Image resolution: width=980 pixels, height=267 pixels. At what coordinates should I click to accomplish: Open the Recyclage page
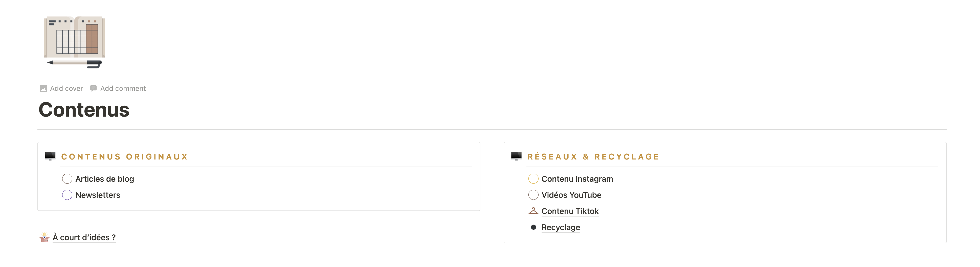[x=560, y=227]
